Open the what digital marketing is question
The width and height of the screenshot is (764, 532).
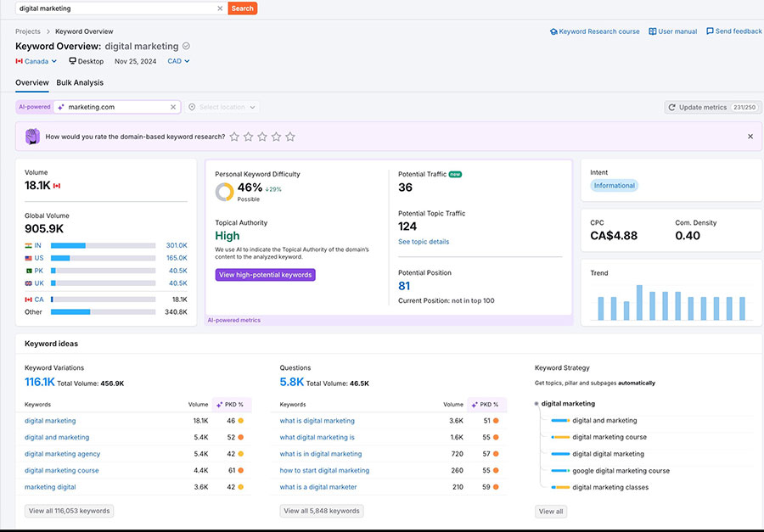317,438
